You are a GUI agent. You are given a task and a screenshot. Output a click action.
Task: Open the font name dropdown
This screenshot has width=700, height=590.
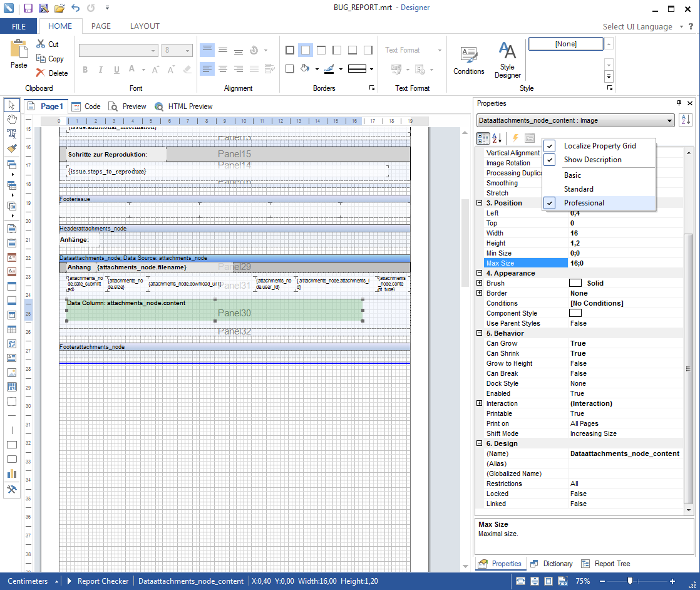(x=153, y=51)
